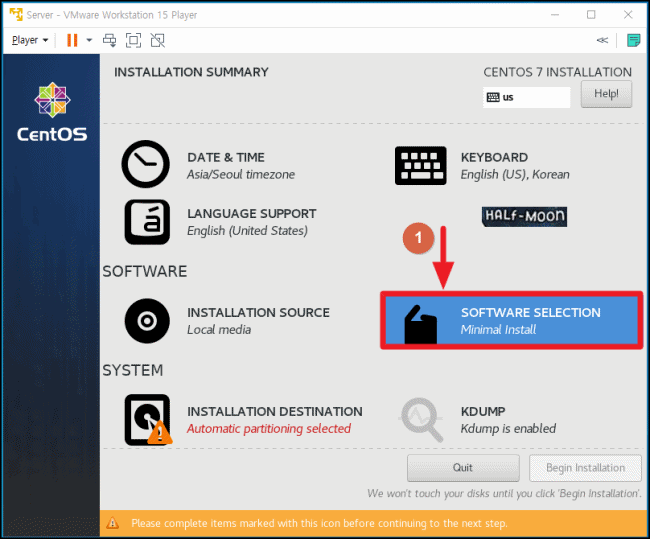Image resolution: width=650 pixels, height=539 pixels.
Task: Click the DATE & TIME label
Action: click(x=226, y=158)
